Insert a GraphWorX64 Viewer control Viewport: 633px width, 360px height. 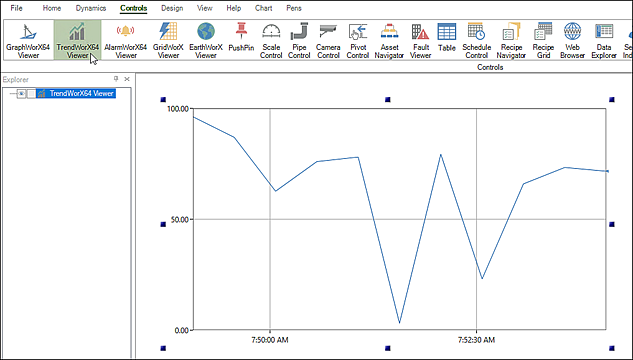pos(28,41)
